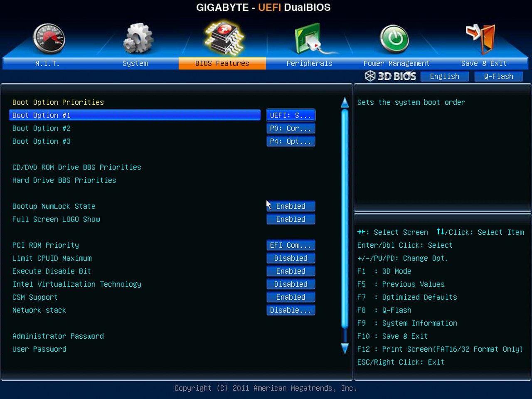Click the BIOS Features chip icon
The image size is (532, 399).
pos(224,38)
